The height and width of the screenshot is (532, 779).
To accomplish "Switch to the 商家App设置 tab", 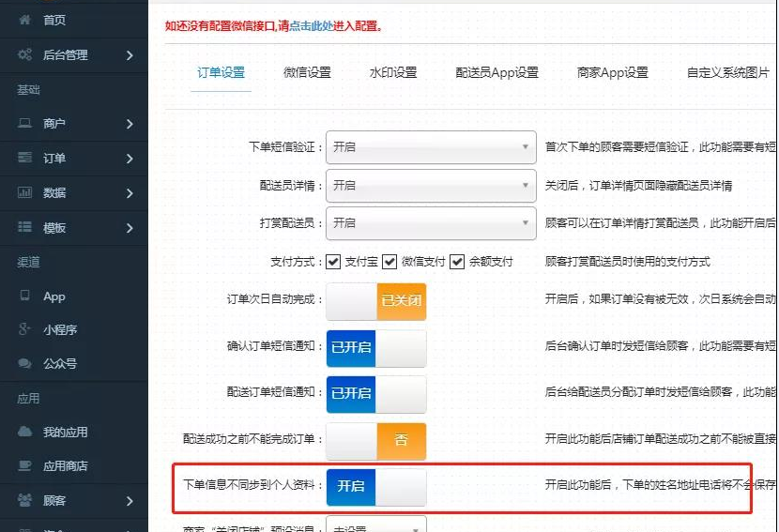I will point(612,73).
